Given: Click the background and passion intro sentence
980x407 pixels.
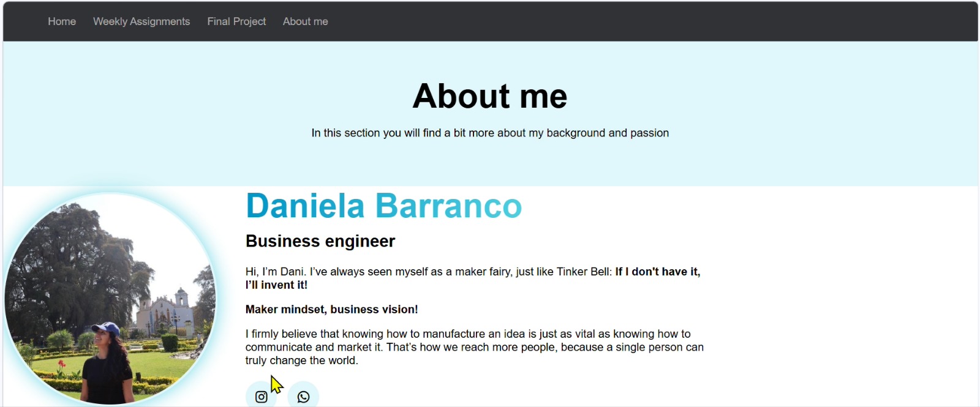Looking at the screenshot, I should (489, 133).
